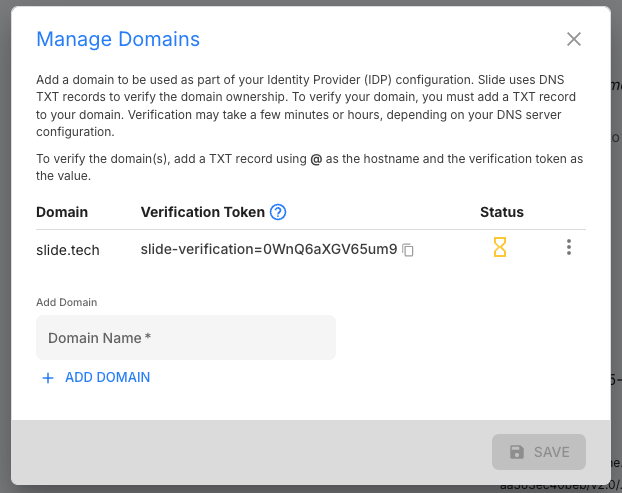This screenshot has height=493, width=622.
Task: Select the slide.tech domain text
Action: click(68, 250)
